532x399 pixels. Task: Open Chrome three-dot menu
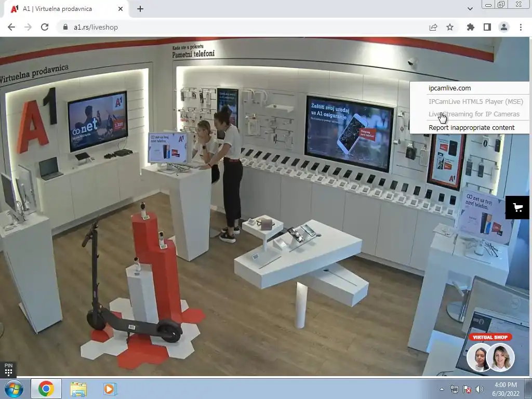pyautogui.click(x=521, y=27)
